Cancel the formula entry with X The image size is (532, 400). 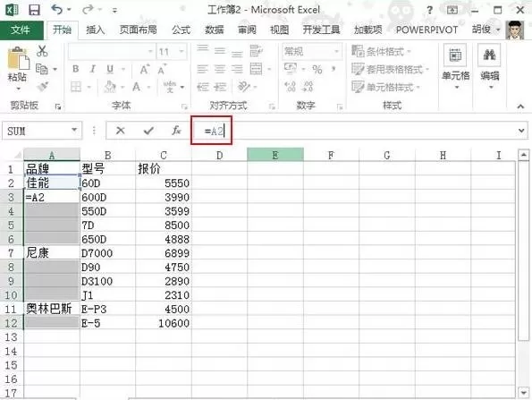120,131
